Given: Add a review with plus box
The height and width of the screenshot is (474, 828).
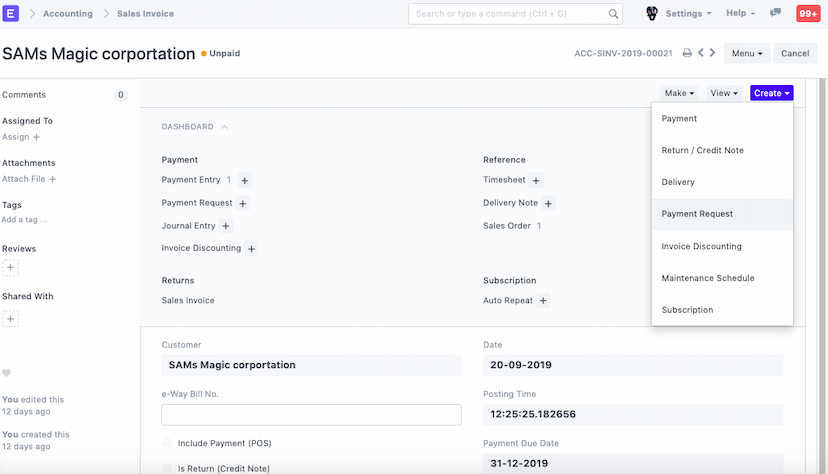Looking at the screenshot, I should (11, 268).
